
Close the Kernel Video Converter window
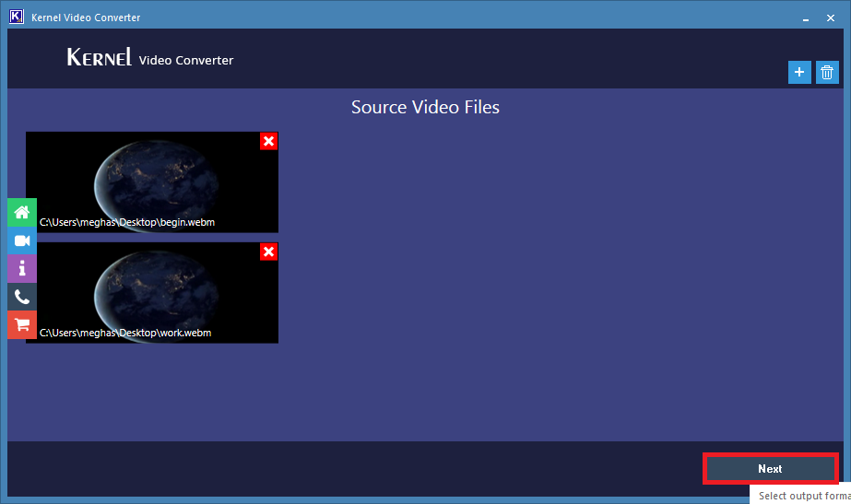tap(831, 18)
